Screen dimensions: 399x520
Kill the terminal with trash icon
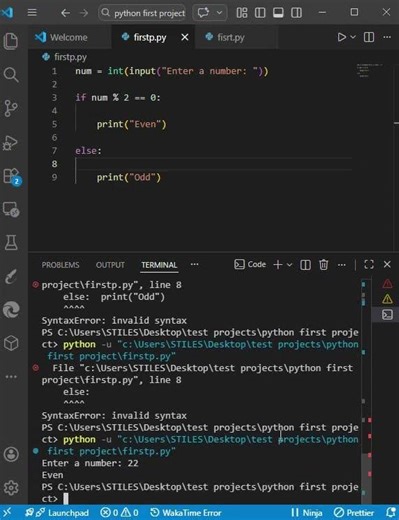click(323, 265)
